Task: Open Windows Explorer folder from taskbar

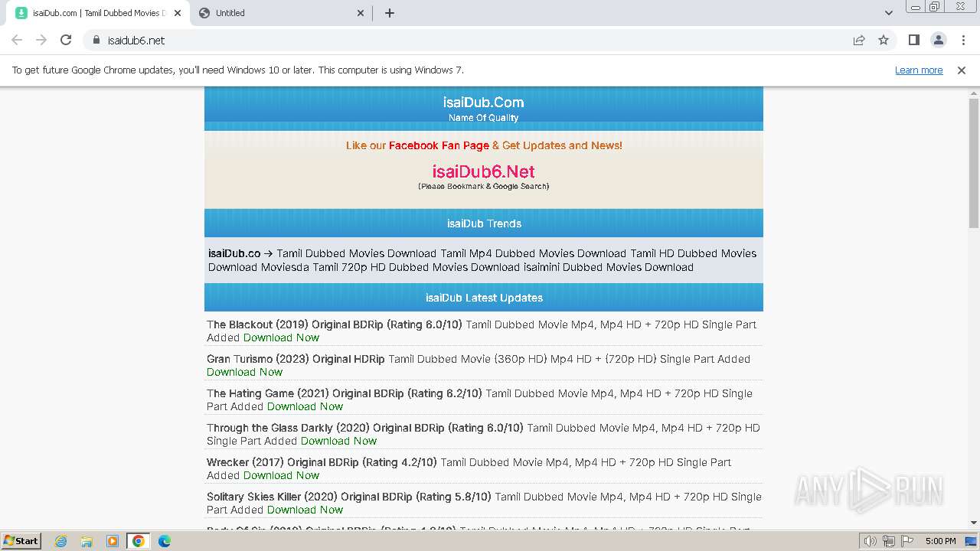Action: click(87, 541)
